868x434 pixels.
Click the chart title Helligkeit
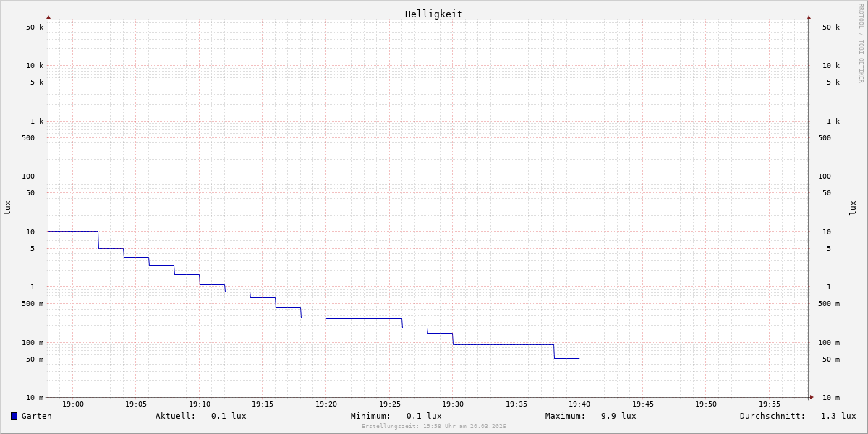(434, 14)
